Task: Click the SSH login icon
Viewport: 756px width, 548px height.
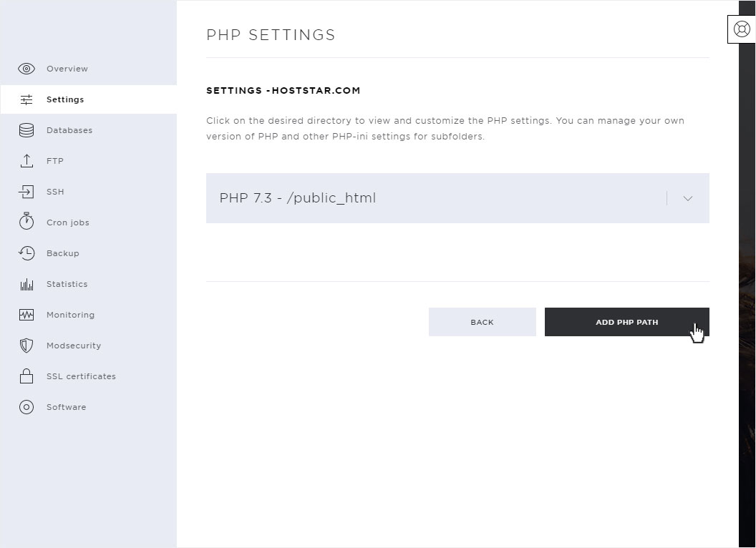Action: tap(26, 192)
